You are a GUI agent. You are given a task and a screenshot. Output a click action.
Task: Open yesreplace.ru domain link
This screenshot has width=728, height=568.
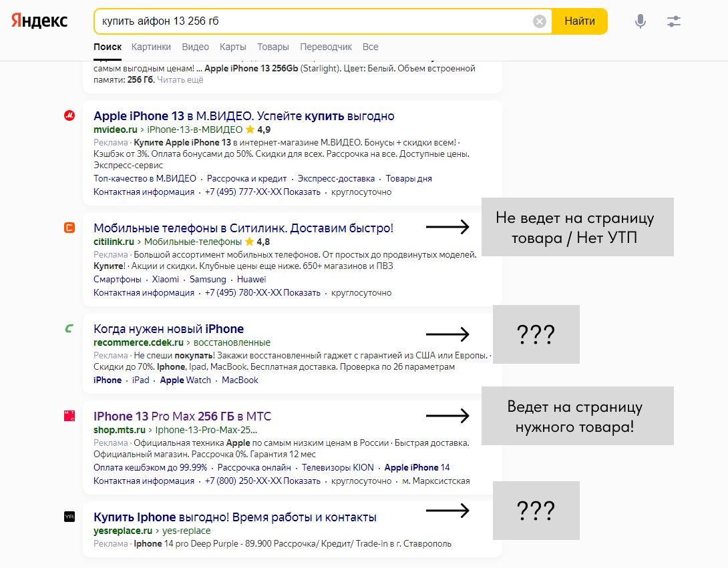(x=123, y=531)
